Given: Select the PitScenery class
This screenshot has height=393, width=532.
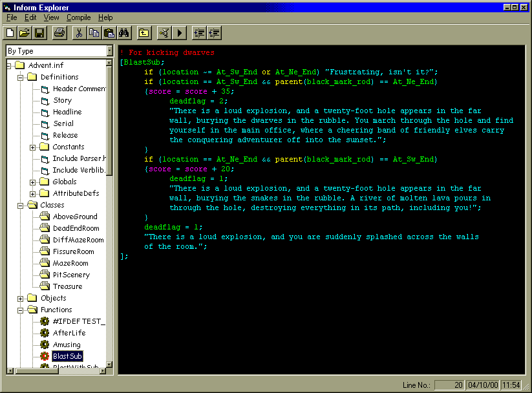Looking at the screenshot, I should [72, 275].
